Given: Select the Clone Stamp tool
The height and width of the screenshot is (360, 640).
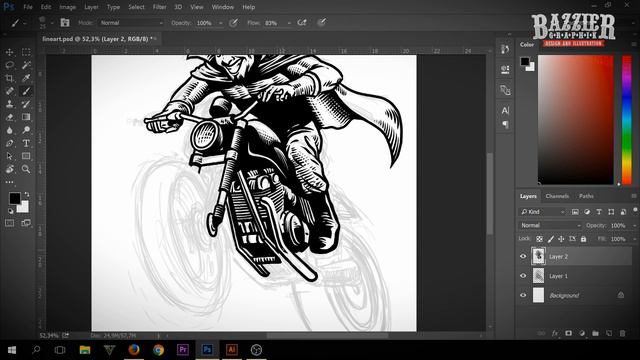Looking at the screenshot, I should [x=9, y=104].
